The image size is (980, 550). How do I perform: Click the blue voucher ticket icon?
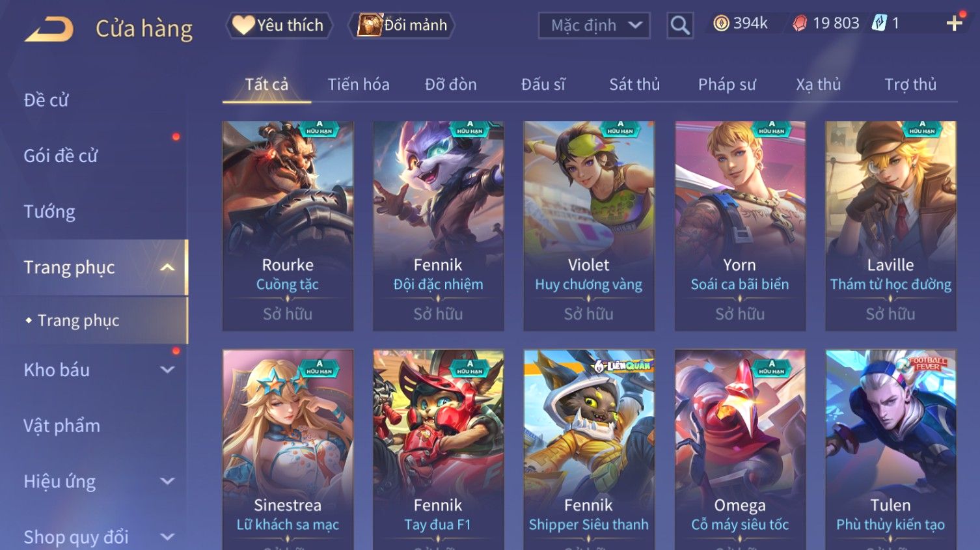click(879, 23)
